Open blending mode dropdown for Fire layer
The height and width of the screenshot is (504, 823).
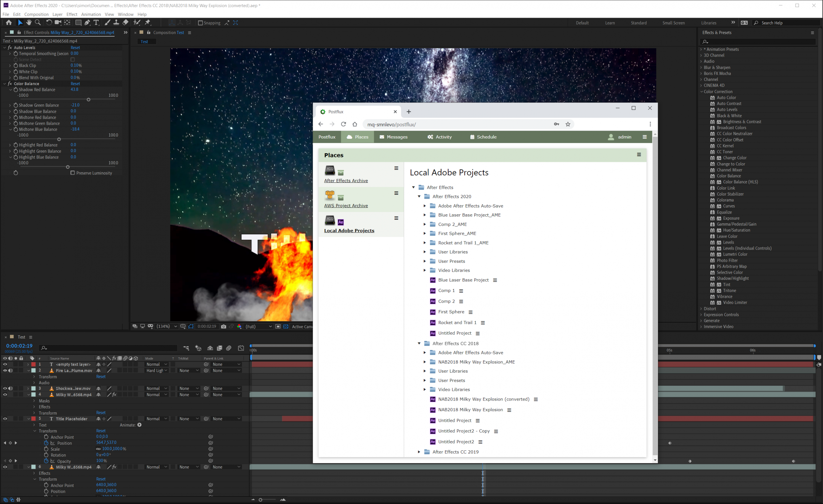tap(157, 370)
